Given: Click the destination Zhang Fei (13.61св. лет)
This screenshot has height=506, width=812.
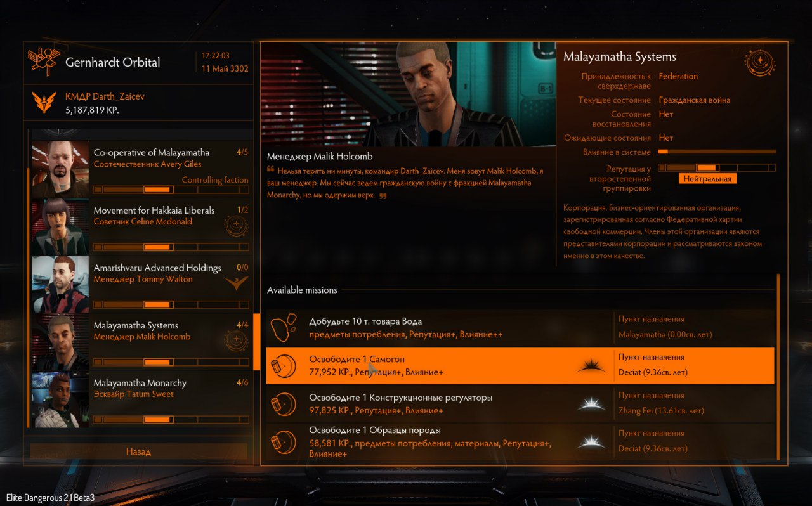Looking at the screenshot, I should coord(661,410).
